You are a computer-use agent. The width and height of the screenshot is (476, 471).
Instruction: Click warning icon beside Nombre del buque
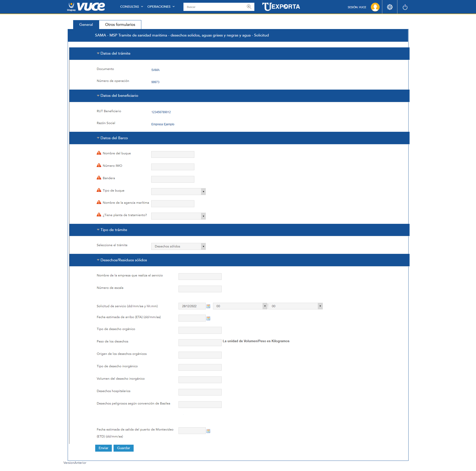[x=99, y=153]
